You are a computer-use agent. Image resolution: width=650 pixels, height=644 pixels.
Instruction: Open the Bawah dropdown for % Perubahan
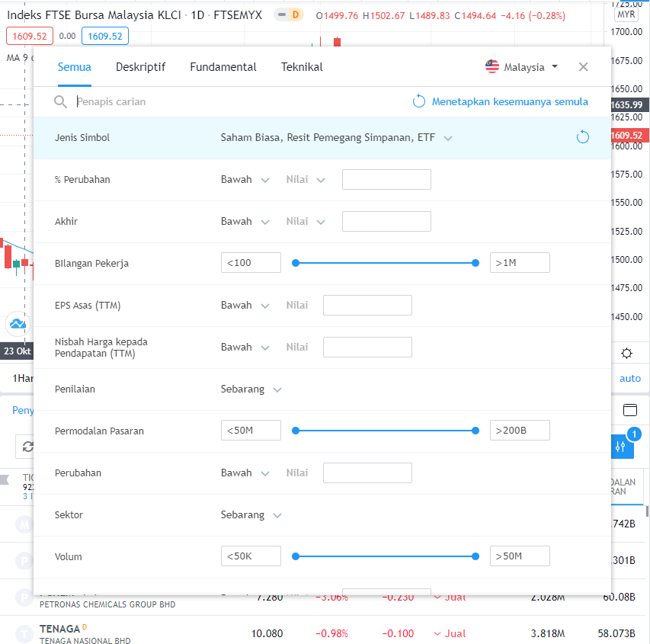click(x=245, y=179)
